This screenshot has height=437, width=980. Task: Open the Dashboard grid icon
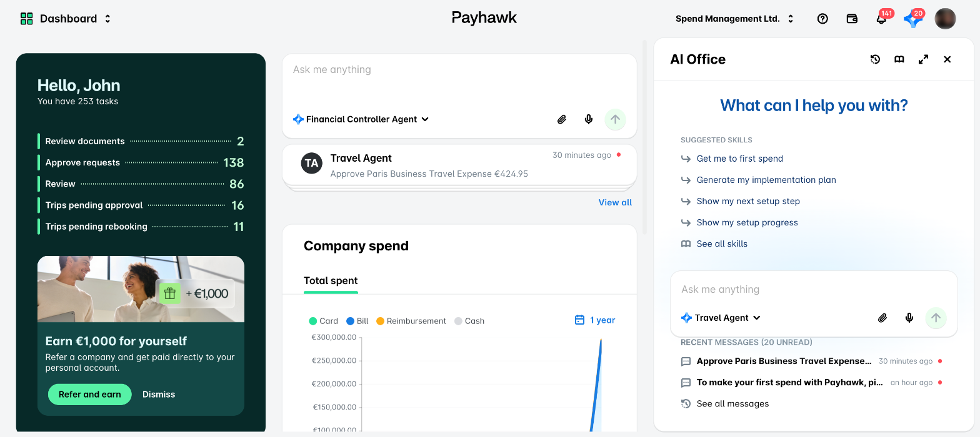pyautogui.click(x=26, y=19)
